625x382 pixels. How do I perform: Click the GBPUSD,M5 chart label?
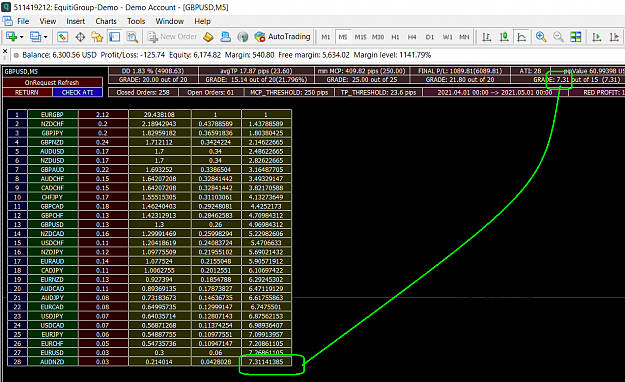[21, 71]
